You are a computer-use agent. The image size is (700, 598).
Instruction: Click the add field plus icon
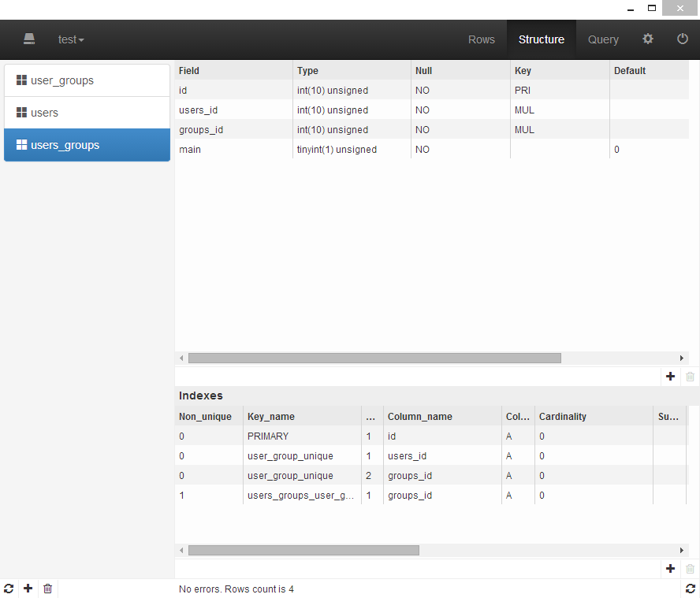coord(671,377)
